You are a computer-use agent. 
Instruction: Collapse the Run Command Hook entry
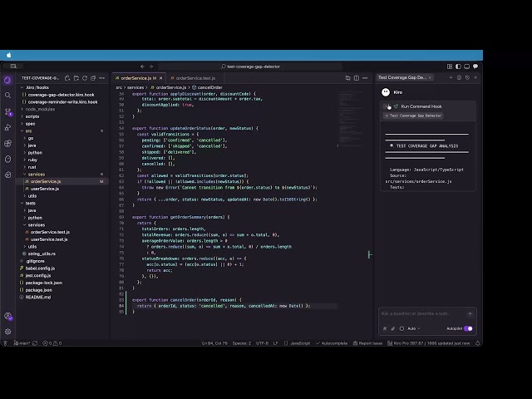click(387, 106)
